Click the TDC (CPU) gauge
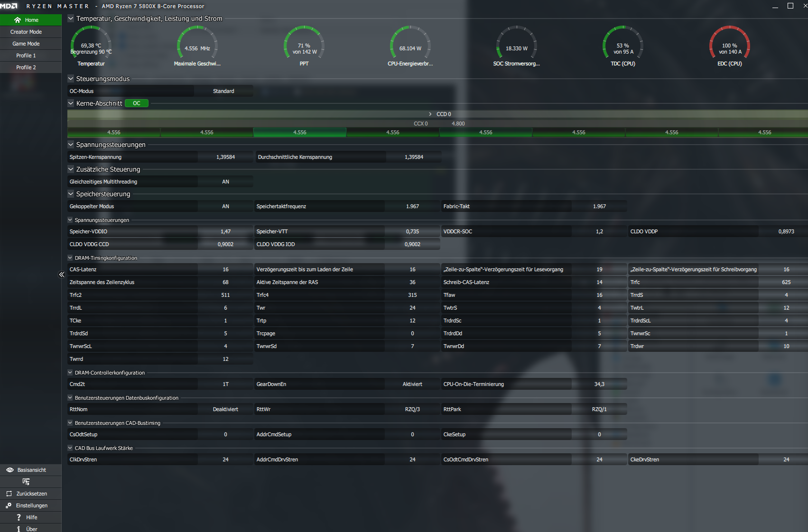Viewport: 808px width, 532px height. (623, 42)
